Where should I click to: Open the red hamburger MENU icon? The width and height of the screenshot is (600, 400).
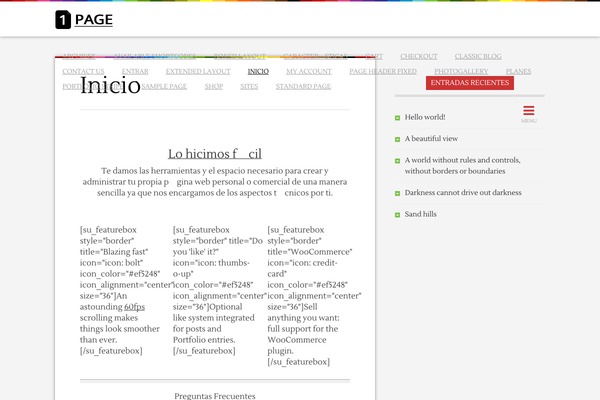(x=529, y=114)
